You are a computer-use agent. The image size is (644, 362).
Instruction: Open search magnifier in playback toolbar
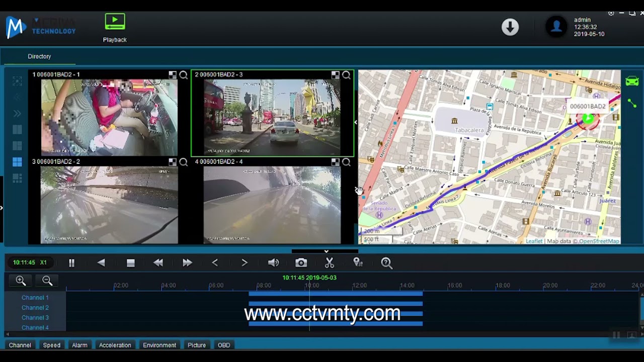(386, 263)
